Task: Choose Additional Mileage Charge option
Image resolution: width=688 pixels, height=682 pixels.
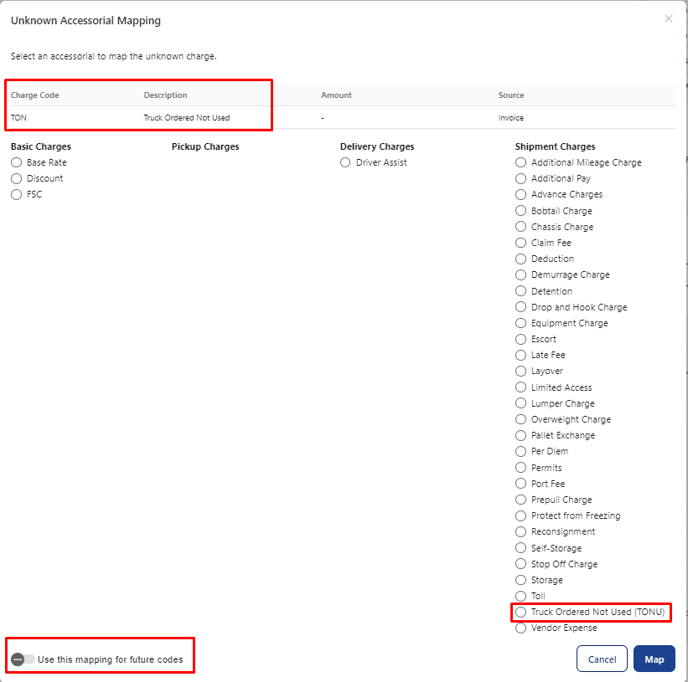Action: (520, 162)
